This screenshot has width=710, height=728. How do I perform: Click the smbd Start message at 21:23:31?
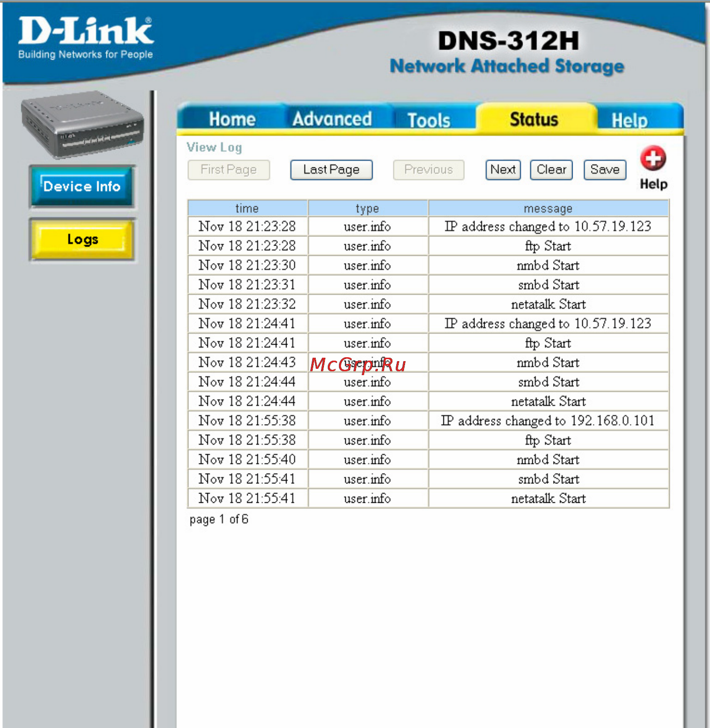pos(548,285)
